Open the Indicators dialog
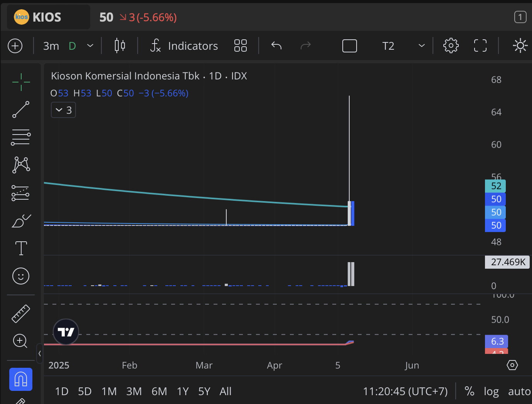Screen dimensions: 532x404 tap(184, 46)
